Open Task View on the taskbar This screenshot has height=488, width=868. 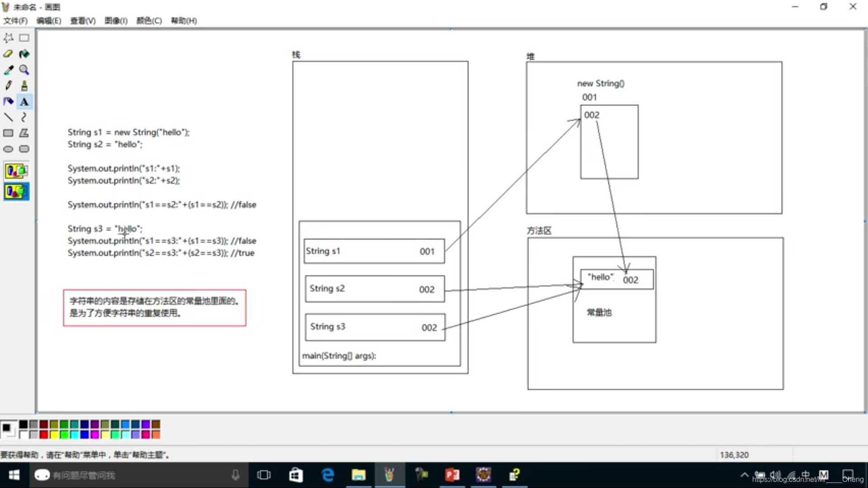[264, 475]
